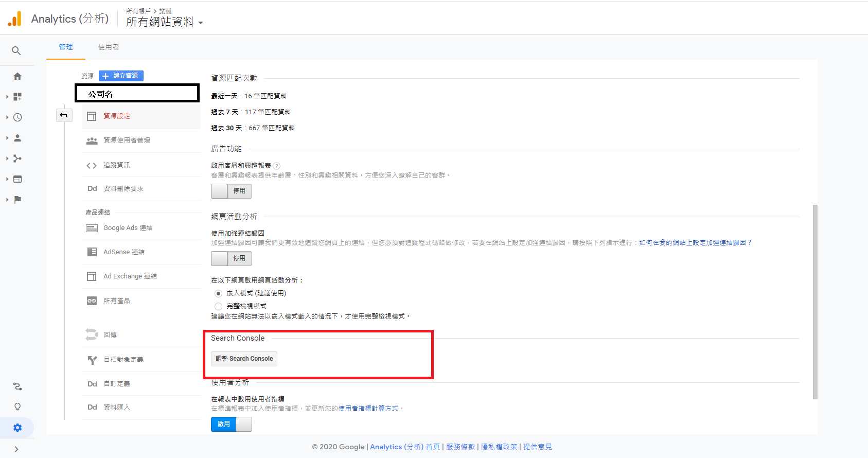This screenshot has width=868, height=458.
Task: Toggle the 使用加強連結歸因 switch
Action: [x=232, y=258]
